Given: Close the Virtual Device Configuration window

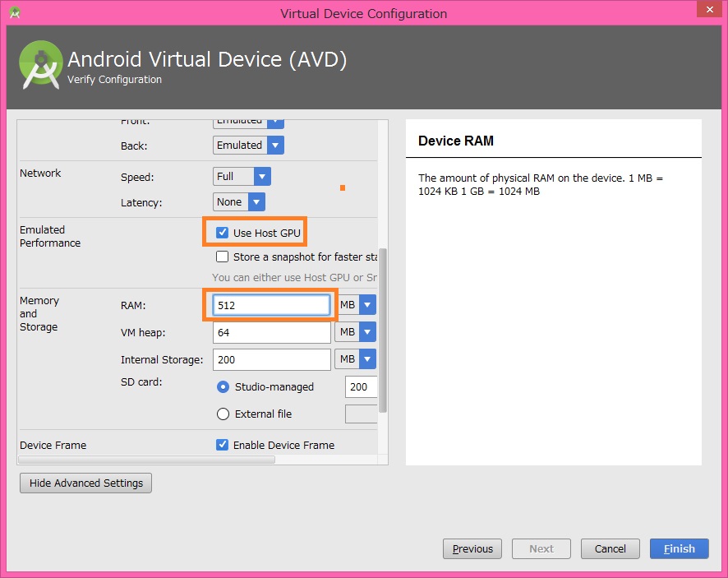Looking at the screenshot, I should 709,9.
